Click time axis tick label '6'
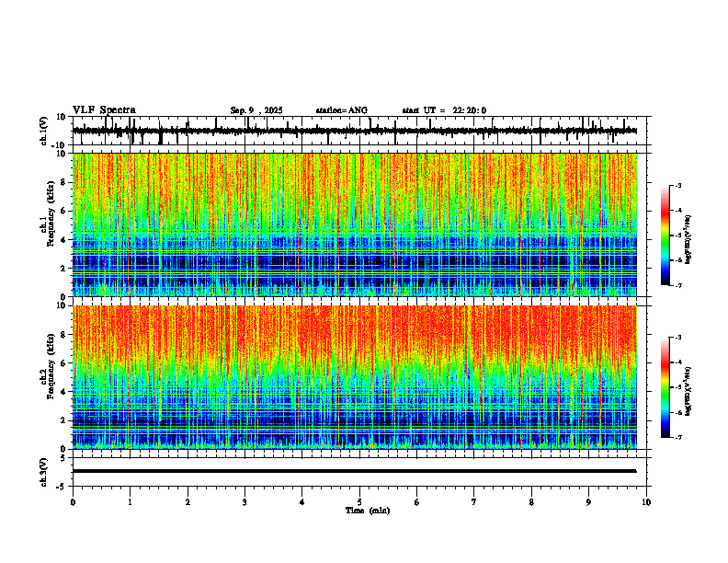 pyautogui.click(x=417, y=502)
